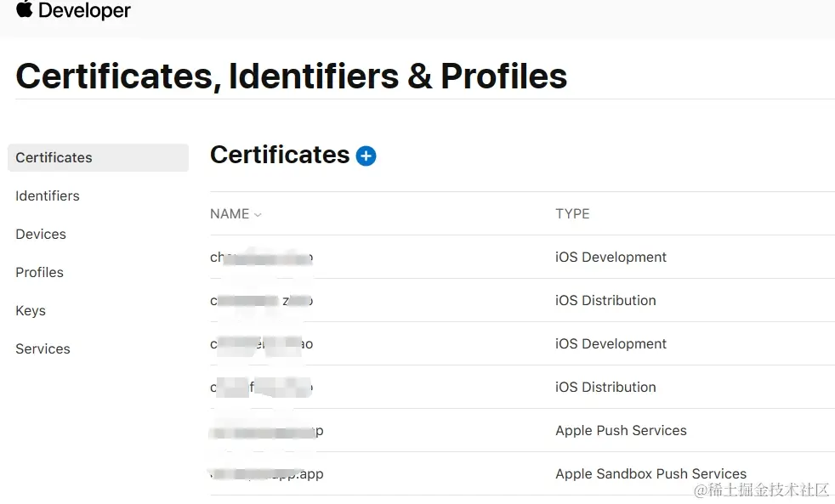Select Keys in the sidebar
The height and width of the screenshot is (504, 835).
[31, 310]
